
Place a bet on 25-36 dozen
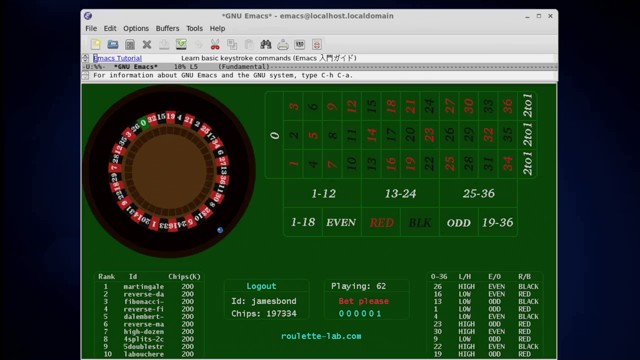[478, 193]
